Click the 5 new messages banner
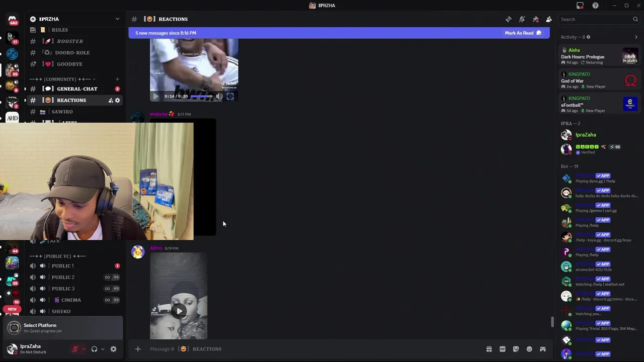The width and height of the screenshot is (644, 362). coord(339,33)
